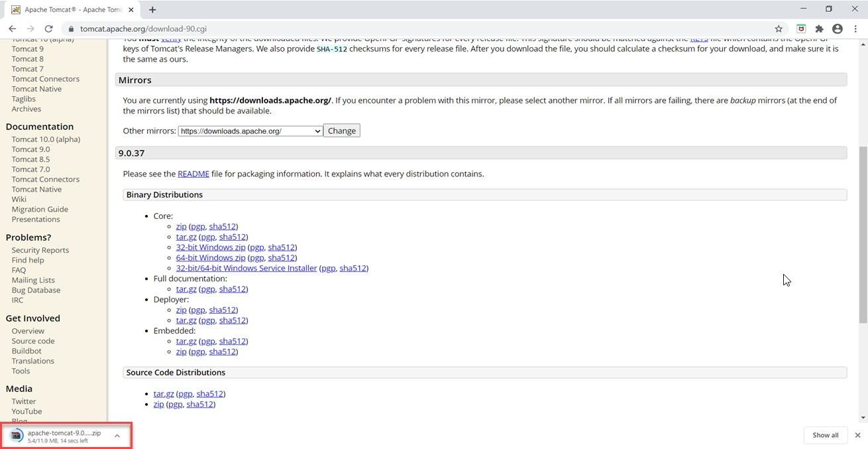The width and height of the screenshot is (868, 449).
Task: Open the Find help link
Action: coord(28,260)
